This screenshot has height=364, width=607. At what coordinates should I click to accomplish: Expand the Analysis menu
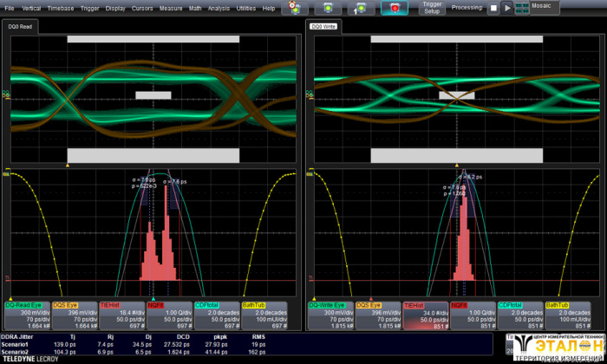point(219,8)
